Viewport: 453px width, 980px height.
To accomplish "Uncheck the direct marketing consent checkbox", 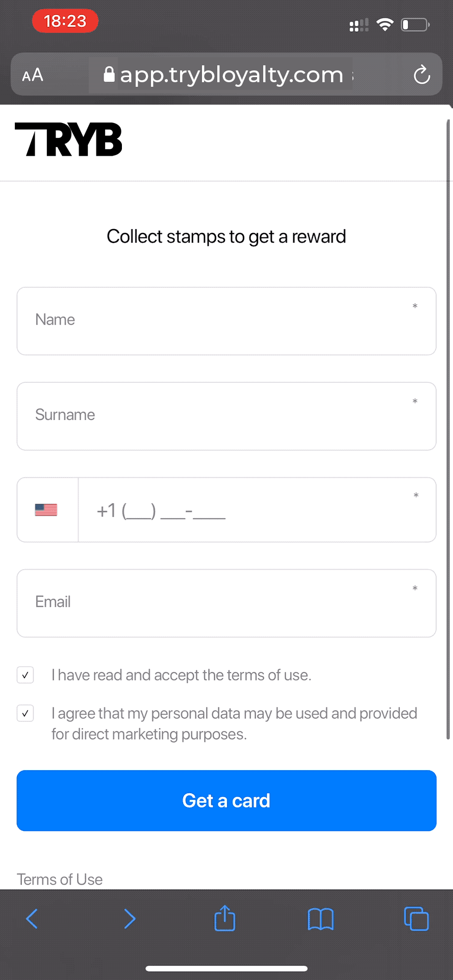I will tap(26, 713).
